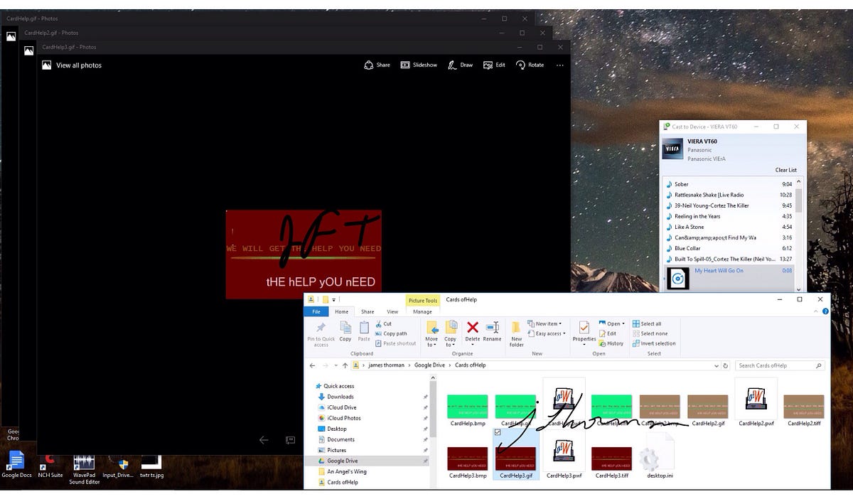Uncheck the CardHelp3.gif selection checkbox

(498, 431)
